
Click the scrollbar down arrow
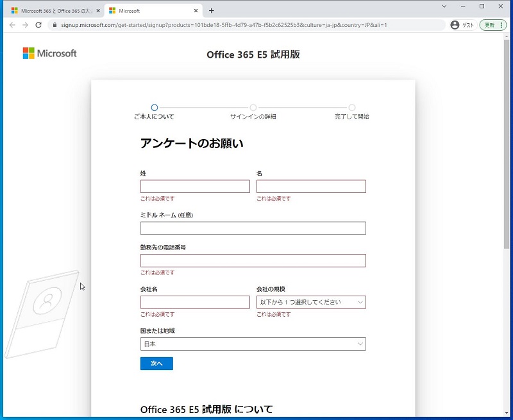507,413
